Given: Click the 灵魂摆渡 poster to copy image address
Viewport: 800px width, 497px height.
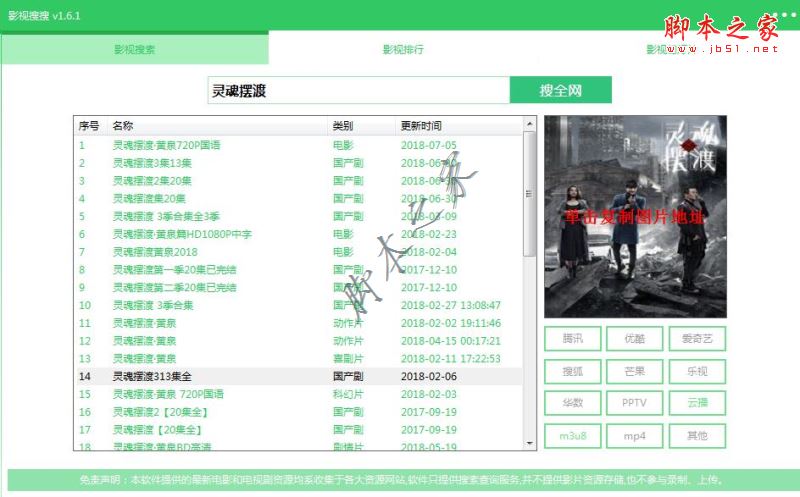Looking at the screenshot, I should pyautogui.click(x=635, y=216).
